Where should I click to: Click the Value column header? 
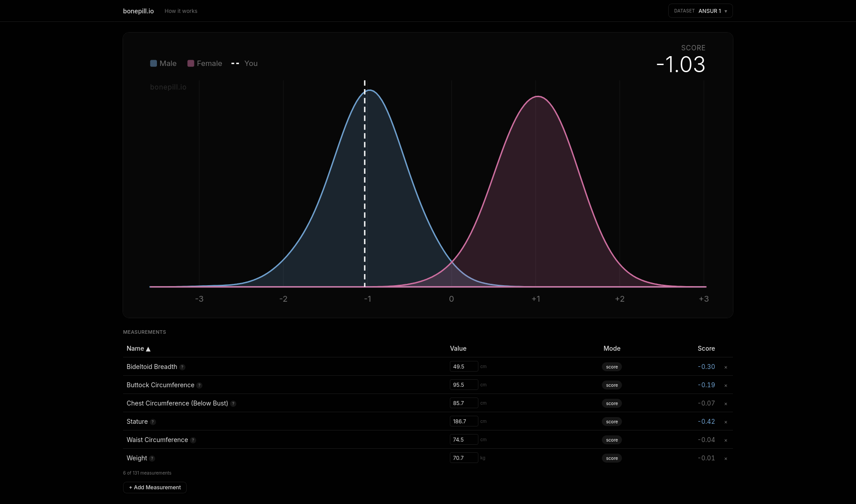click(x=458, y=348)
